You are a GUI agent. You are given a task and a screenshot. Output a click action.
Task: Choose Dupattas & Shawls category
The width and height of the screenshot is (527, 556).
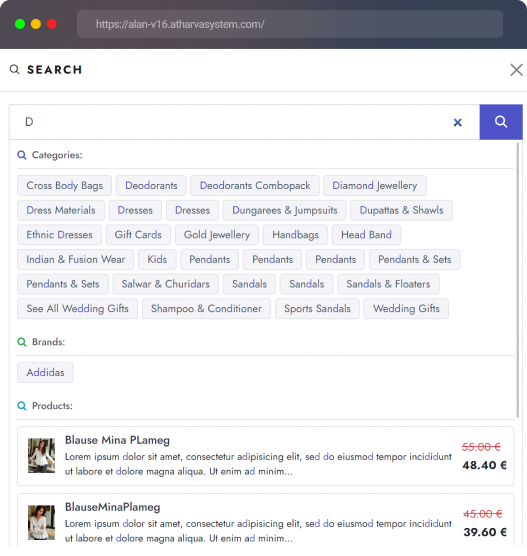pos(401,210)
